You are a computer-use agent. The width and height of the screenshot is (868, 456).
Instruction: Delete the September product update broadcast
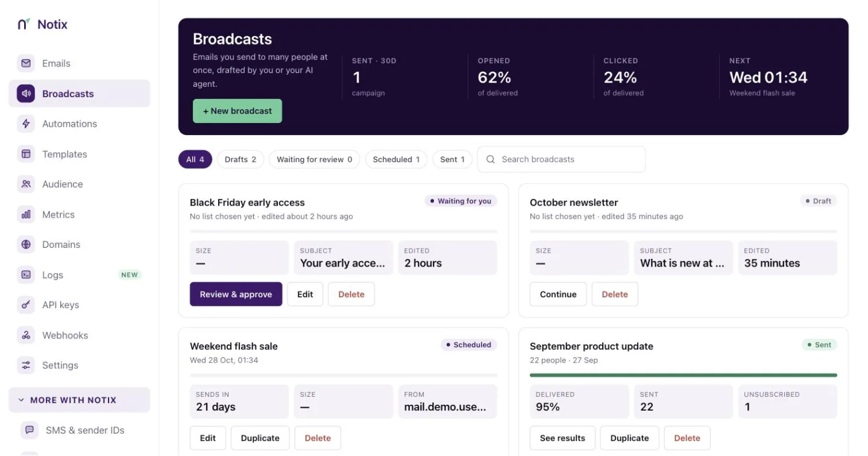pos(687,438)
